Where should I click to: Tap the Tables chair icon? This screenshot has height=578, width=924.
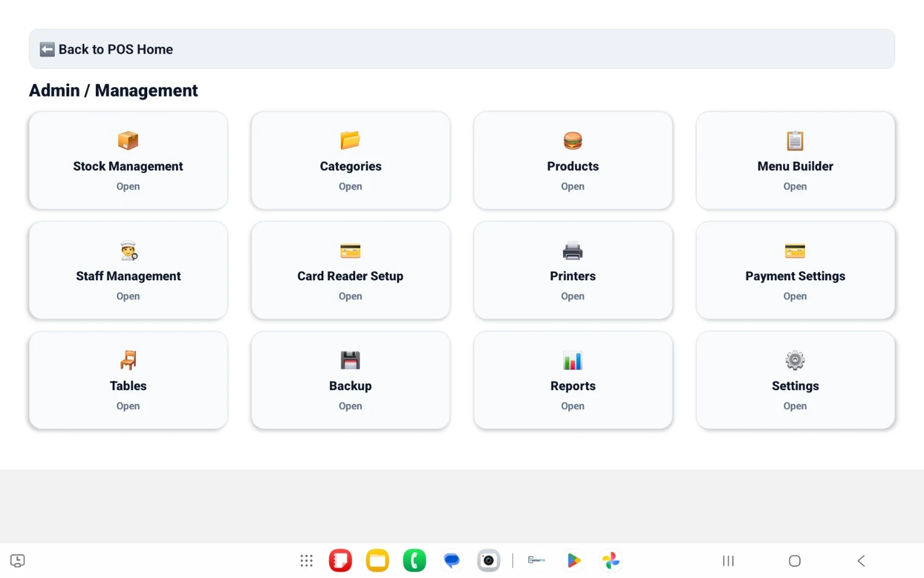coord(128,360)
